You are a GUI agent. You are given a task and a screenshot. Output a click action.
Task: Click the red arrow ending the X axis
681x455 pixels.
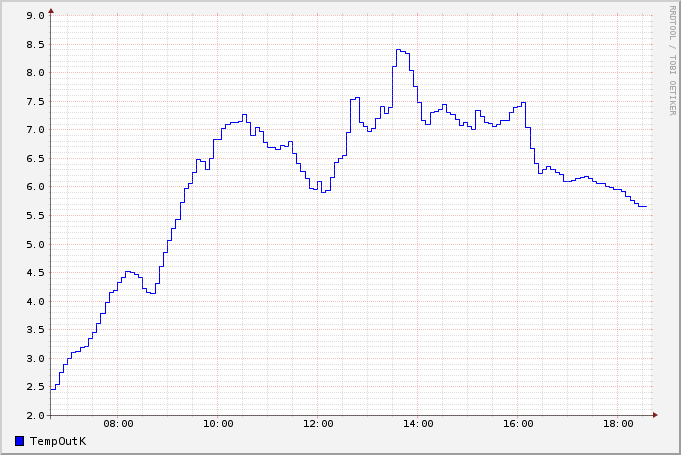click(x=656, y=415)
